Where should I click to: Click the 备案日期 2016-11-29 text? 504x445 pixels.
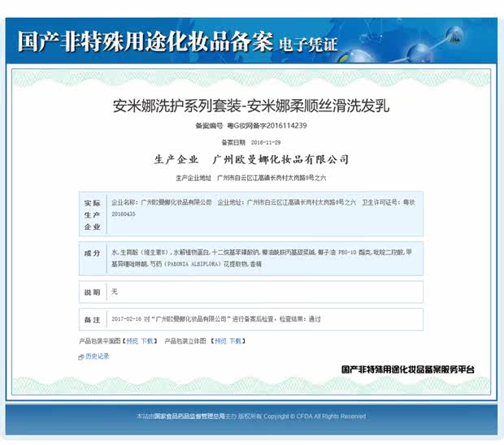(251, 142)
